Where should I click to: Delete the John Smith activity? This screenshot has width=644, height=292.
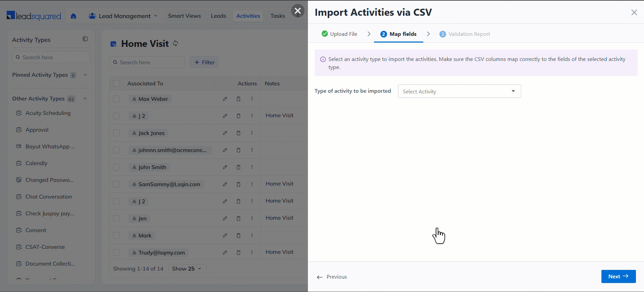click(x=238, y=167)
